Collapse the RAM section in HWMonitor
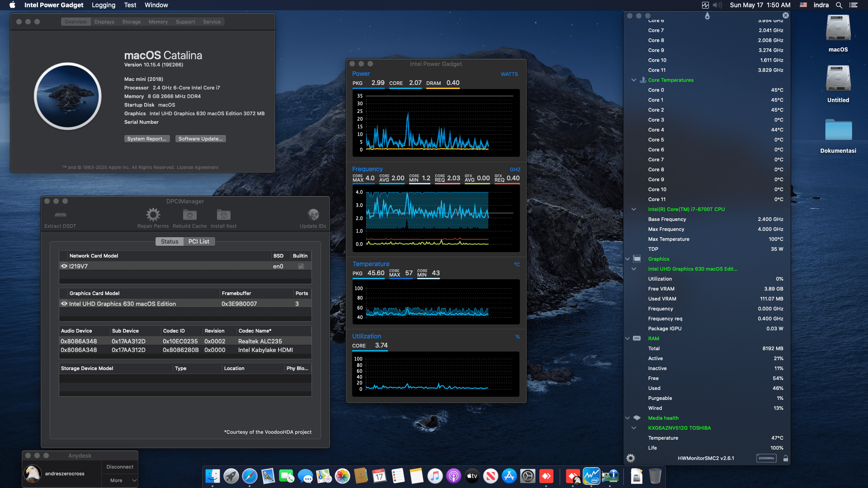This screenshot has width=868, height=488. 627,338
